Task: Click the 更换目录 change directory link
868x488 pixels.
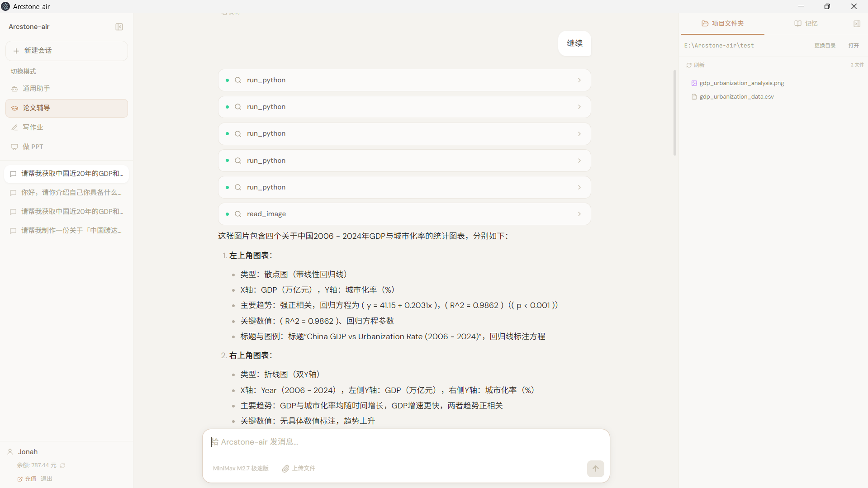Action: [825, 45]
